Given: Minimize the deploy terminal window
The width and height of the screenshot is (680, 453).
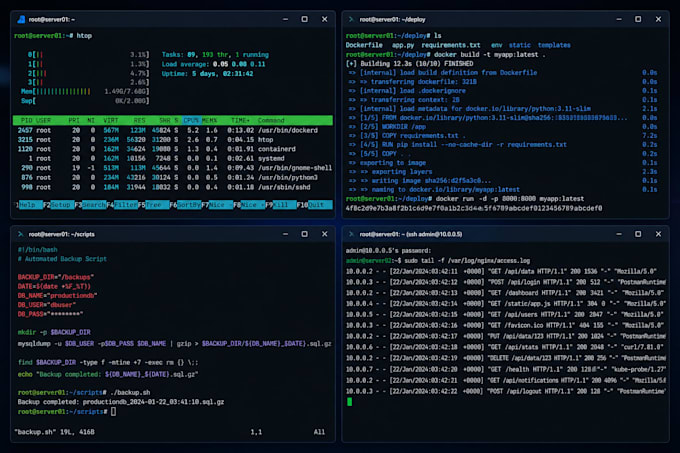Looking at the screenshot, I should (619, 20).
